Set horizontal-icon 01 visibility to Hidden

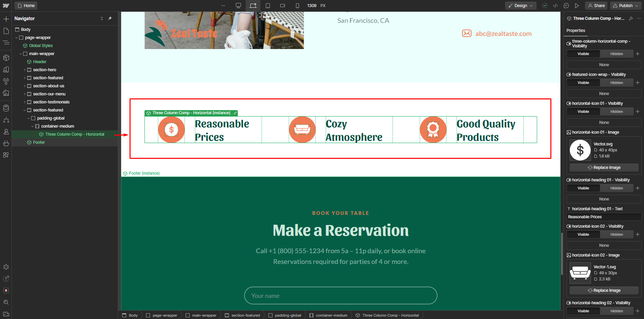pos(616,111)
